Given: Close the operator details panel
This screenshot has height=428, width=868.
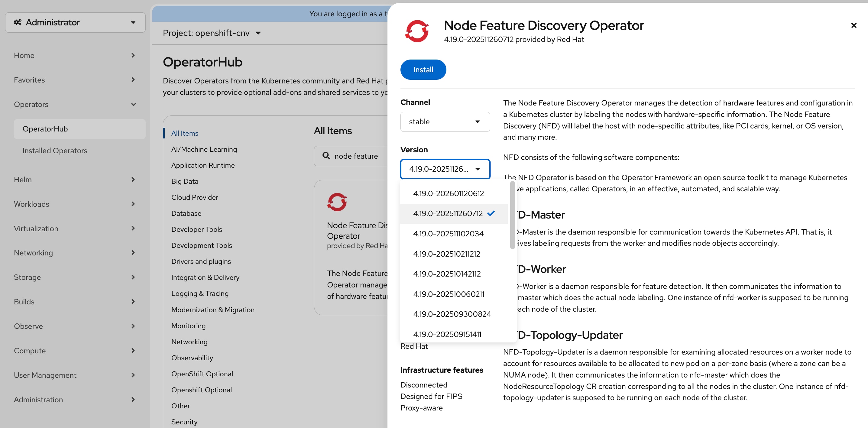Looking at the screenshot, I should pos(853,25).
